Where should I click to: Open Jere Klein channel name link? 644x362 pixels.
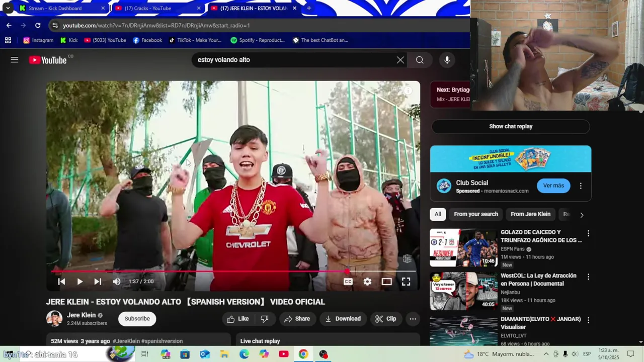click(x=81, y=315)
